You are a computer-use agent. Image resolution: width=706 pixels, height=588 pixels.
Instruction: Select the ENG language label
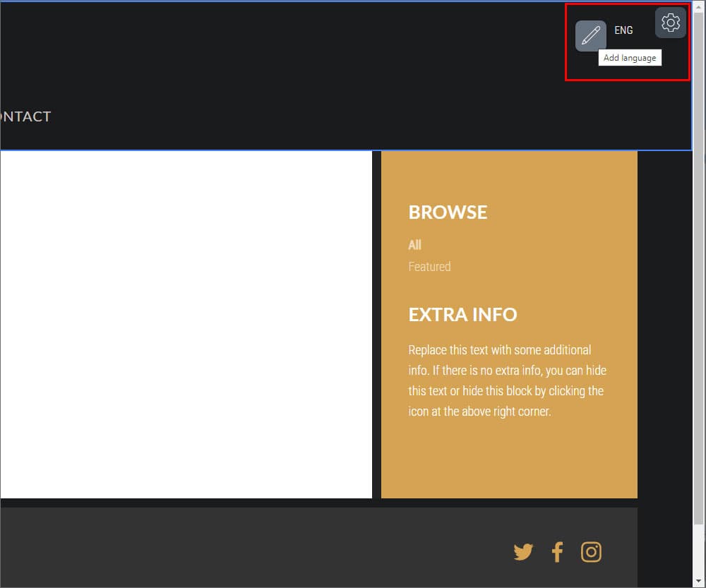(x=623, y=30)
